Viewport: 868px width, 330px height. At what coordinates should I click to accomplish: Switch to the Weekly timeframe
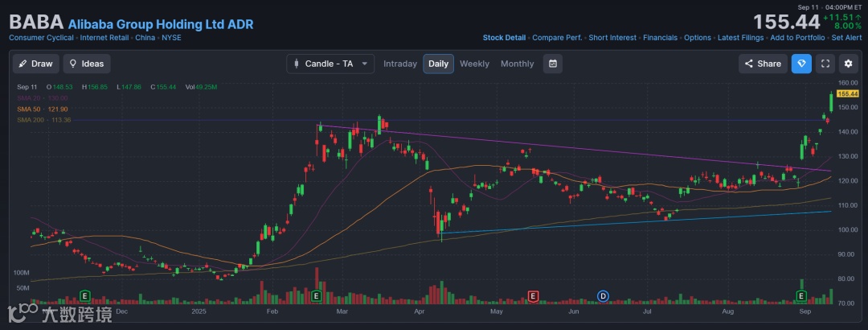click(474, 64)
